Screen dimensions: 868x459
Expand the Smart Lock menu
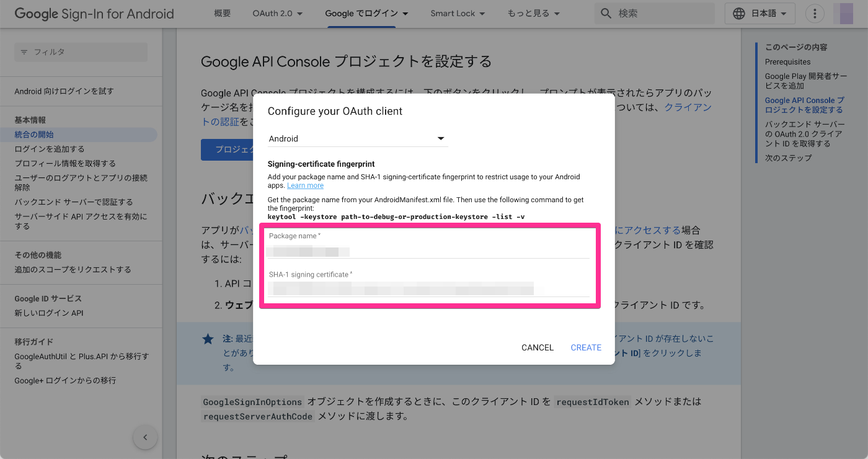pos(458,13)
